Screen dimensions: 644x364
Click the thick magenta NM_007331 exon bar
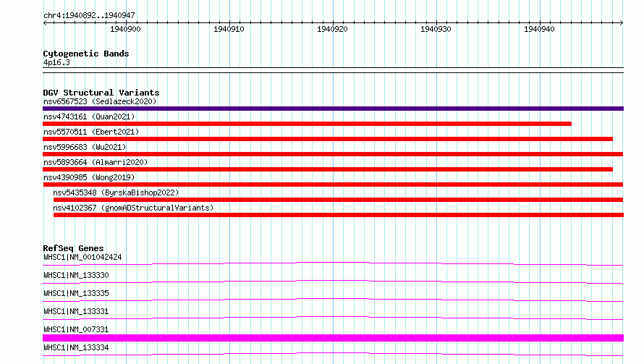[333, 338]
